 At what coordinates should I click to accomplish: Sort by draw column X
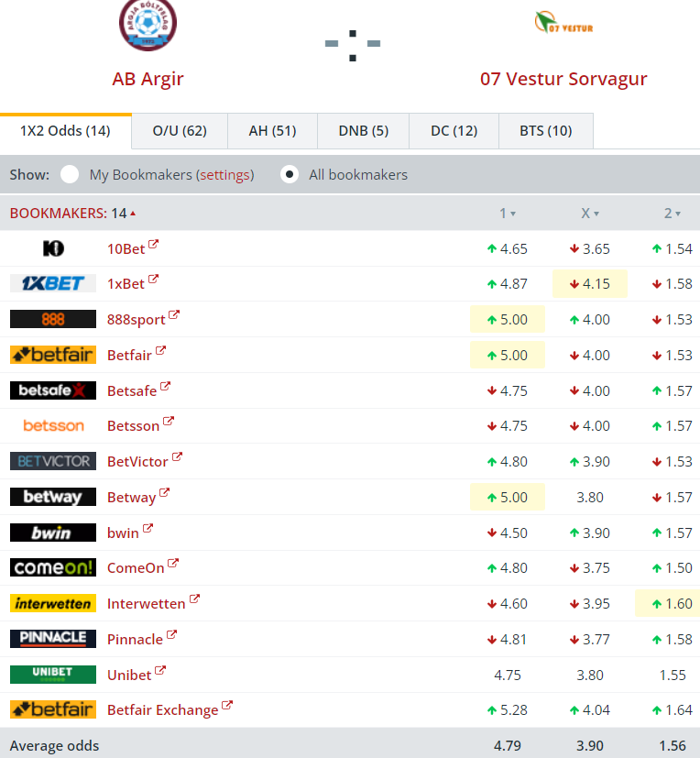(x=589, y=214)
